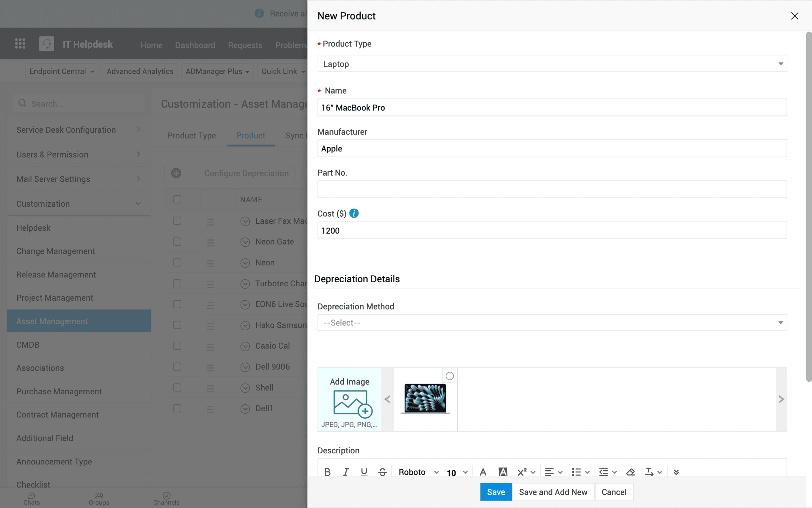
Task: Click the clear formatting eraser icon
Action: coord(630,472)
